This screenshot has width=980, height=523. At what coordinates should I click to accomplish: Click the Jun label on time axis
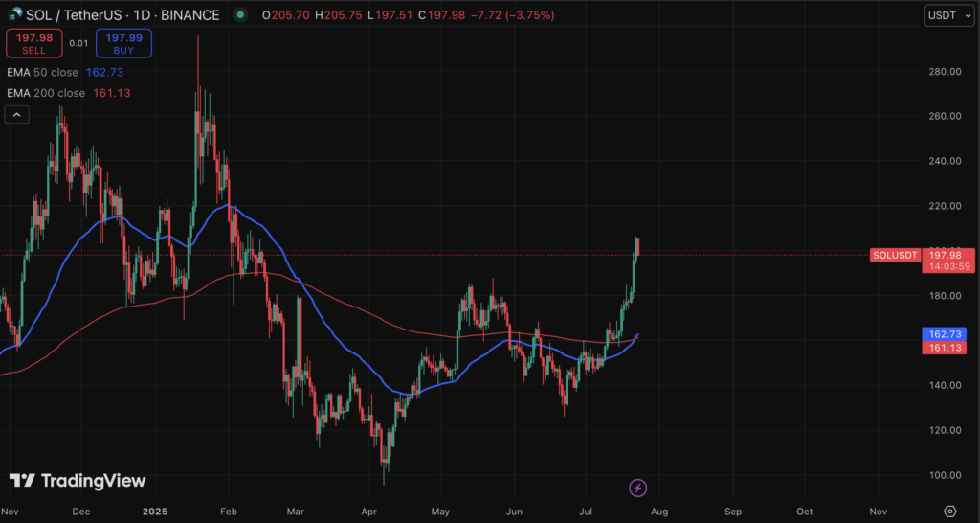pos(514,511)
